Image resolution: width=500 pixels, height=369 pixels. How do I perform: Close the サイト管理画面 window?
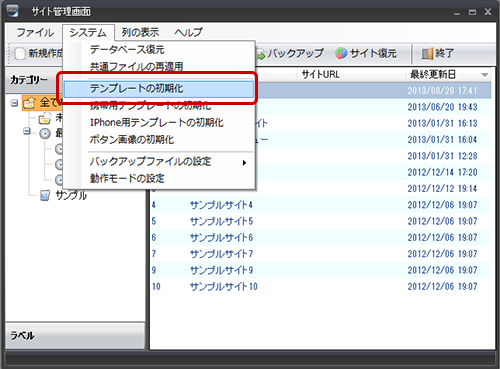488,12
